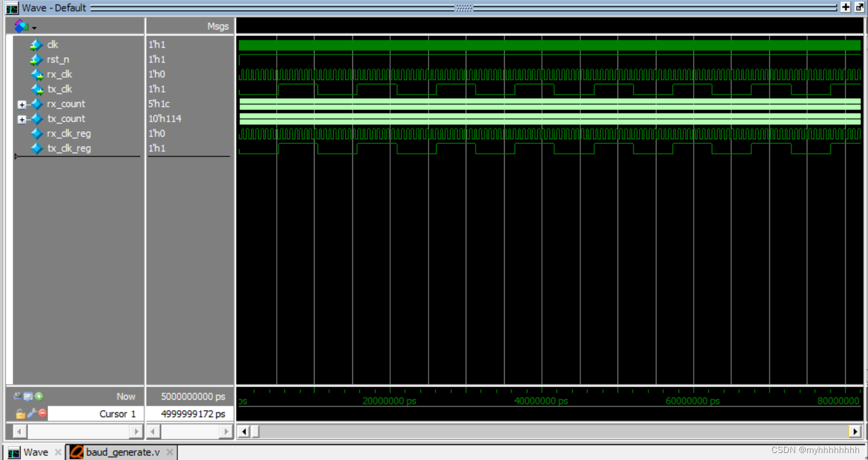Select the rx_clk_reg signal icon
This screenshot has width=868, height=460.
tap(37, 134)
